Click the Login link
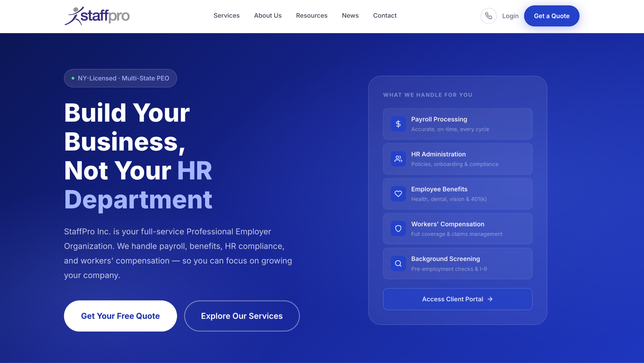644x363 pixels. [x=510, y=16]
